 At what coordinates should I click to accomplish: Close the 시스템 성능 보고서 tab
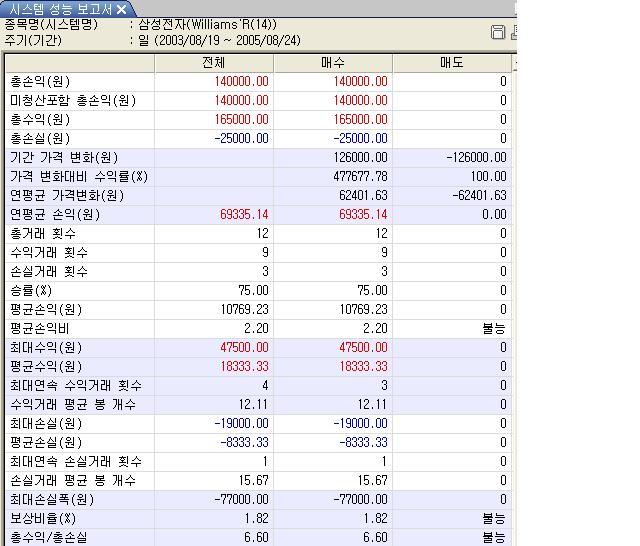click(122, 9)
